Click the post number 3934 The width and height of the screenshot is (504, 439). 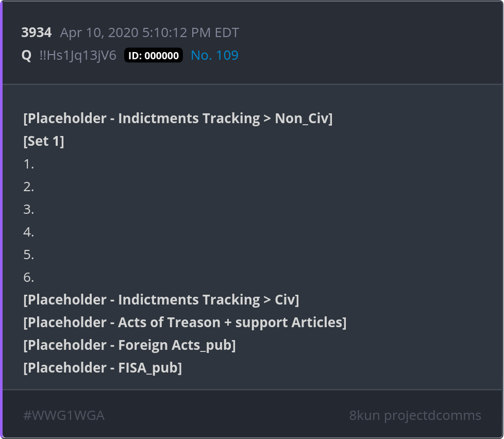click(36, 33)
